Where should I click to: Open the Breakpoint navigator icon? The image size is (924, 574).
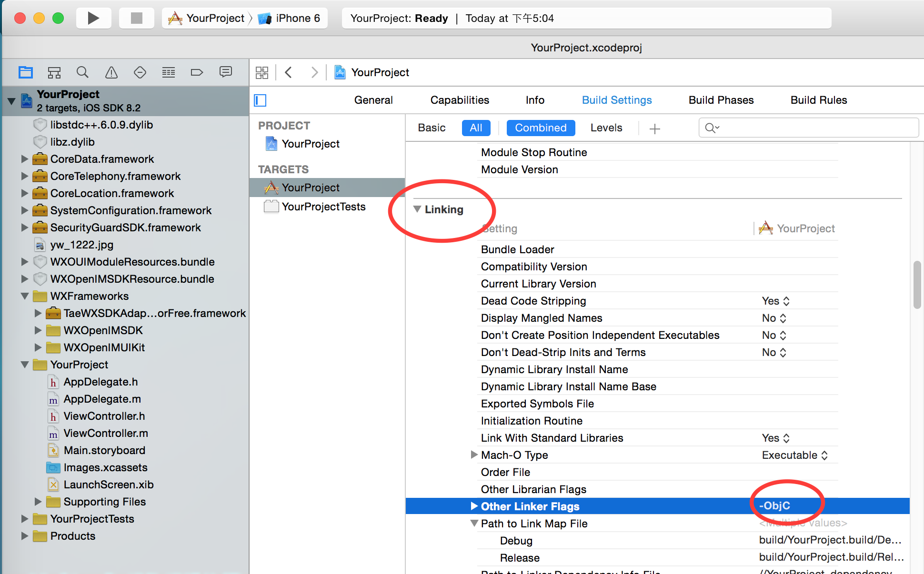(197, 72)
